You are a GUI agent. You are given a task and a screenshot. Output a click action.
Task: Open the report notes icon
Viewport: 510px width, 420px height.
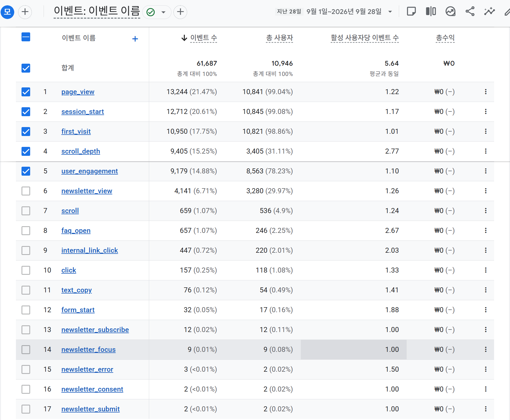point(411,11)
